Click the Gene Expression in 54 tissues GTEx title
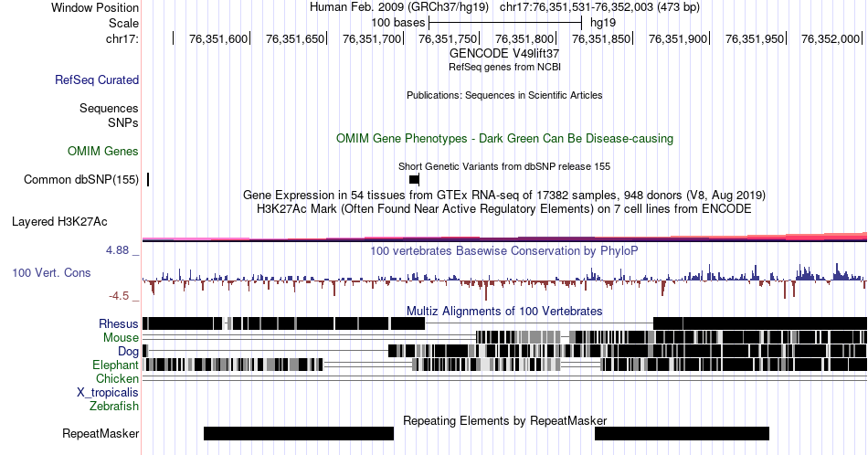The width and height of the screenshot is (868, 455). click(x=504, y=195)
